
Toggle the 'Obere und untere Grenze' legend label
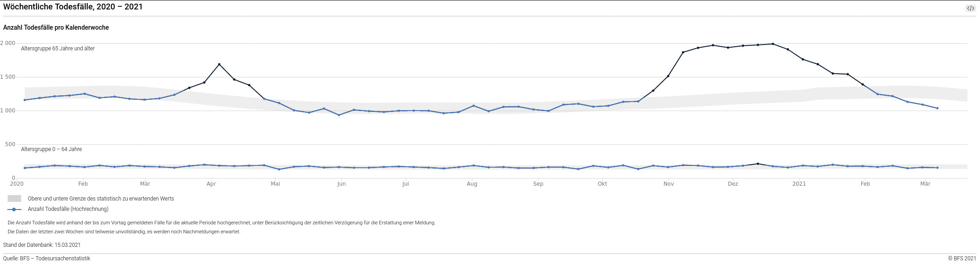[x=101, y=199]
